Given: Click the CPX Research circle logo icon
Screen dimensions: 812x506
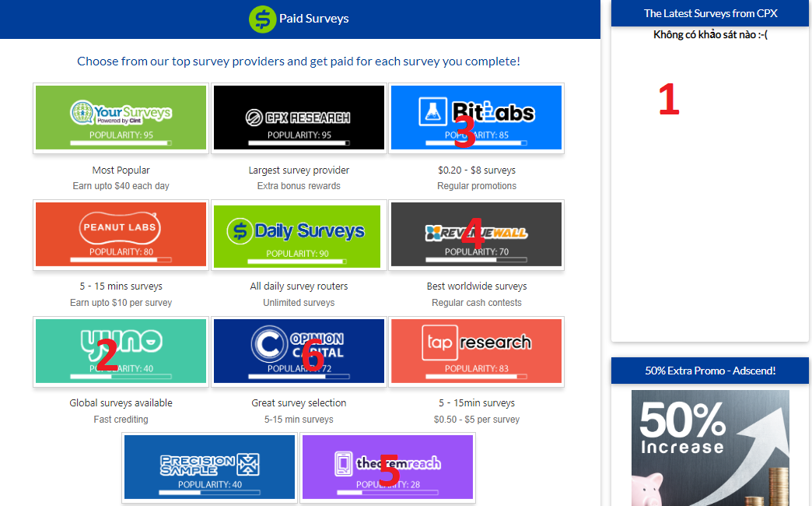Looking at the screenshot, I should click(x=254, y=118).
